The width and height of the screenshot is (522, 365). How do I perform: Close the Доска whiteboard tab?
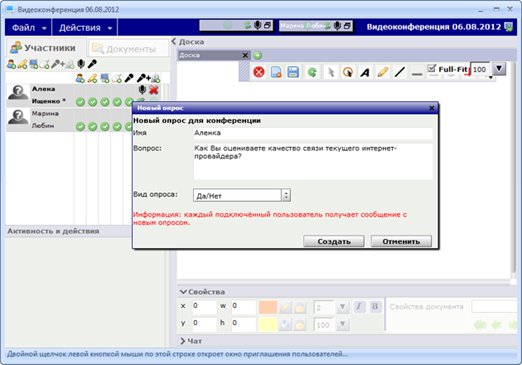click(245, 55)
